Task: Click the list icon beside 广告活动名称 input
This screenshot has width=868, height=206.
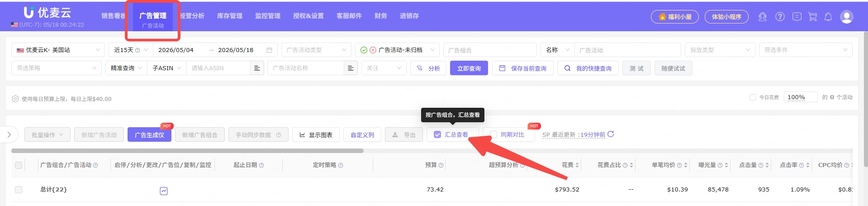Action: point(351,68)
